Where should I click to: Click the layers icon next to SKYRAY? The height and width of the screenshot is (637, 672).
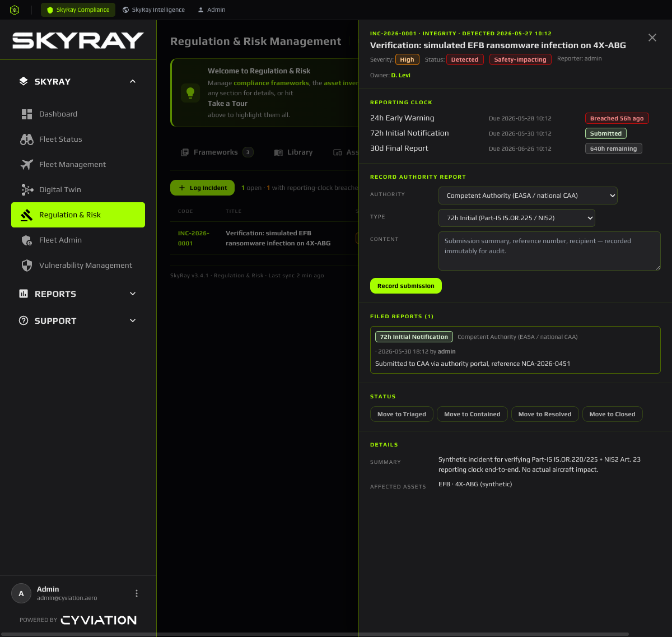pyautogui.click(x=24, y=81)
